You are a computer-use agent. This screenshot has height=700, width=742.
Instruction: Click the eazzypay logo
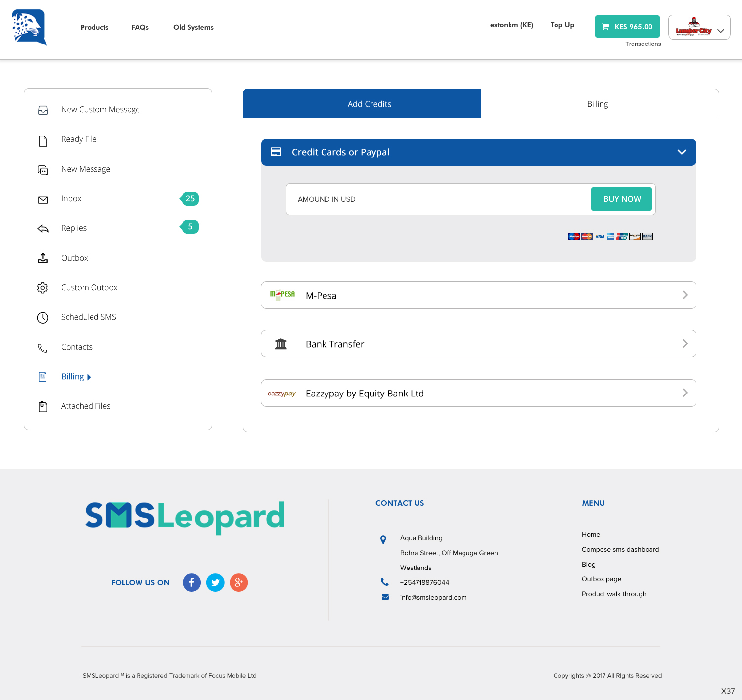[x=281, y=394]
